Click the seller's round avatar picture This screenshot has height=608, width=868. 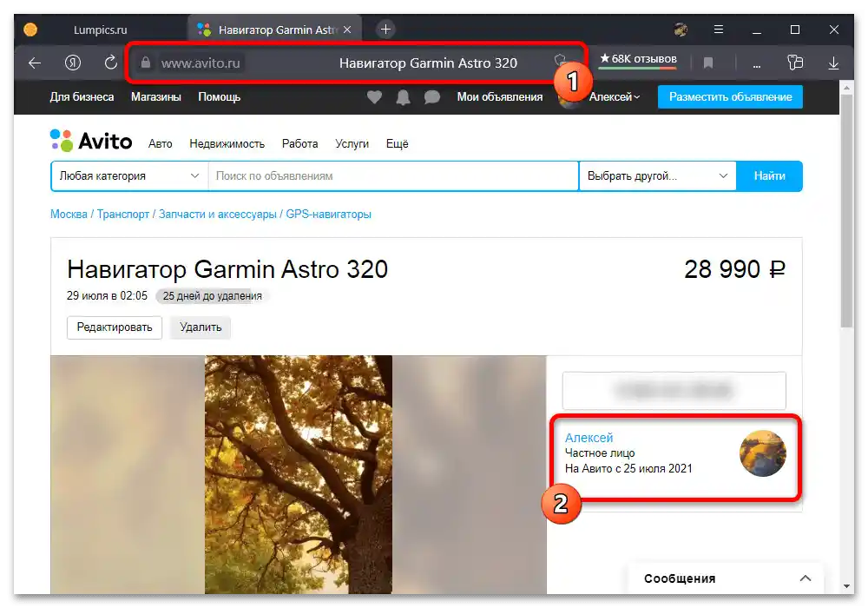pyautogui.click(x=763, y=453)
